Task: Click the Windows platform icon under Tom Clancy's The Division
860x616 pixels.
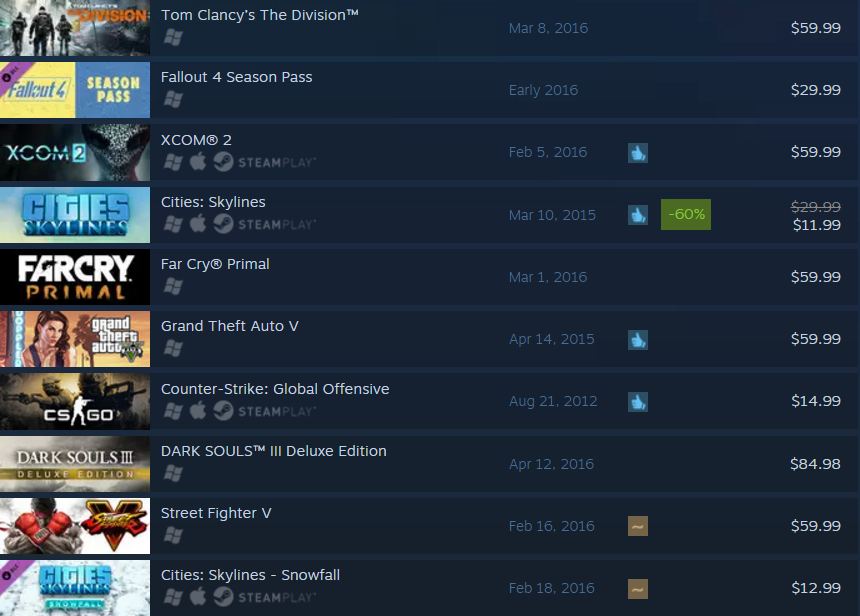Action: click(x=173, y=37)
